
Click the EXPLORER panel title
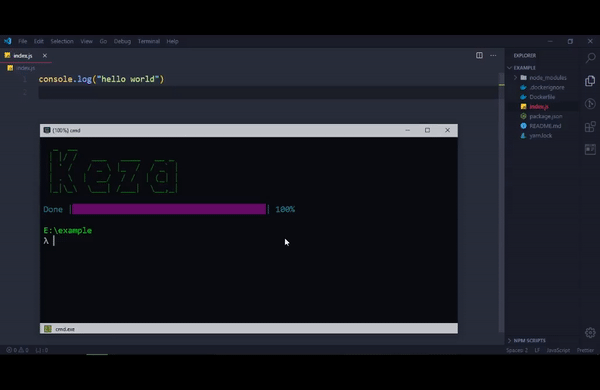[x=525, y=55]
